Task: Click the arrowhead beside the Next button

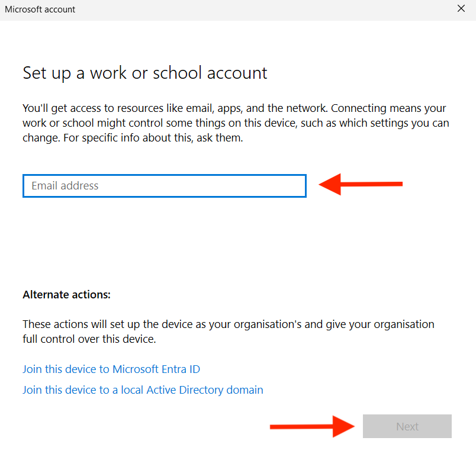Action: click(343, 426)
